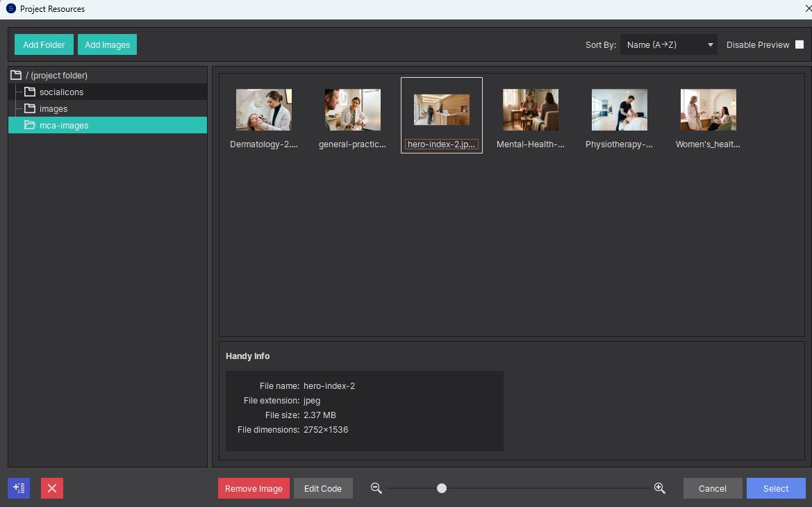Click the project folder icon at the root
This screenshot has width=812, height=507.
coord(16,75)
